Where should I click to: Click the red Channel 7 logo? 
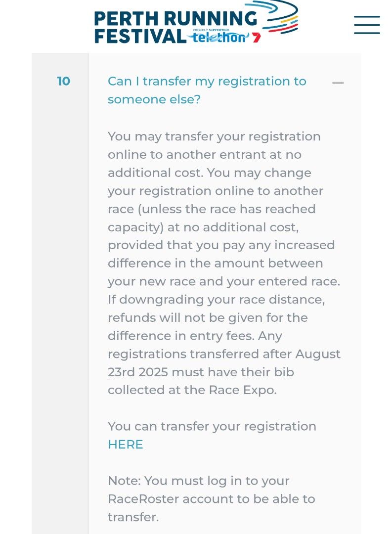coord(256,38)
